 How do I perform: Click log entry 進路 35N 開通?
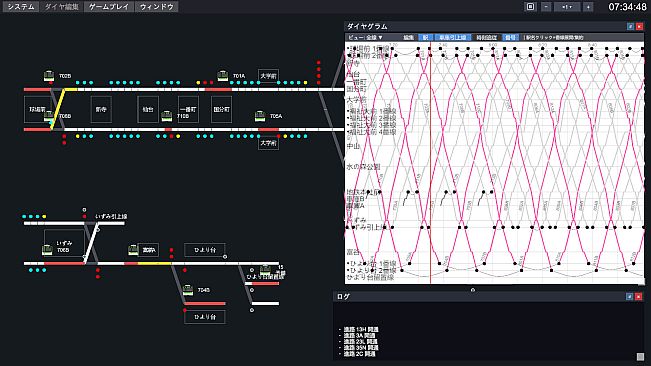[361, 348]
